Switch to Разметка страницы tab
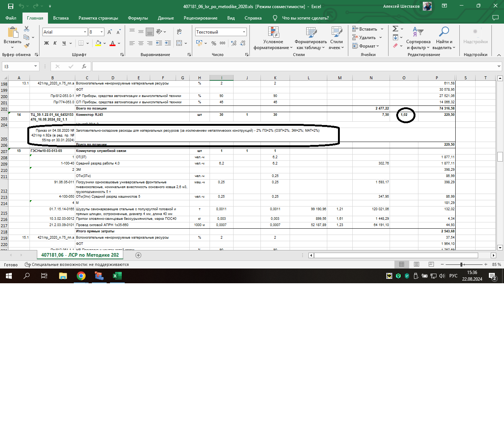The image size is (504, 447). pyautogui.click(x=98, y=18)
